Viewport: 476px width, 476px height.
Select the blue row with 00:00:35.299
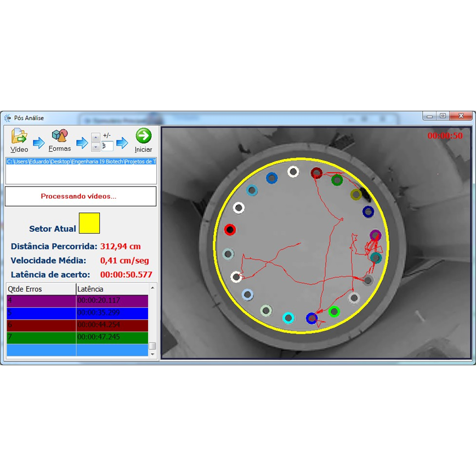[77, 313]
